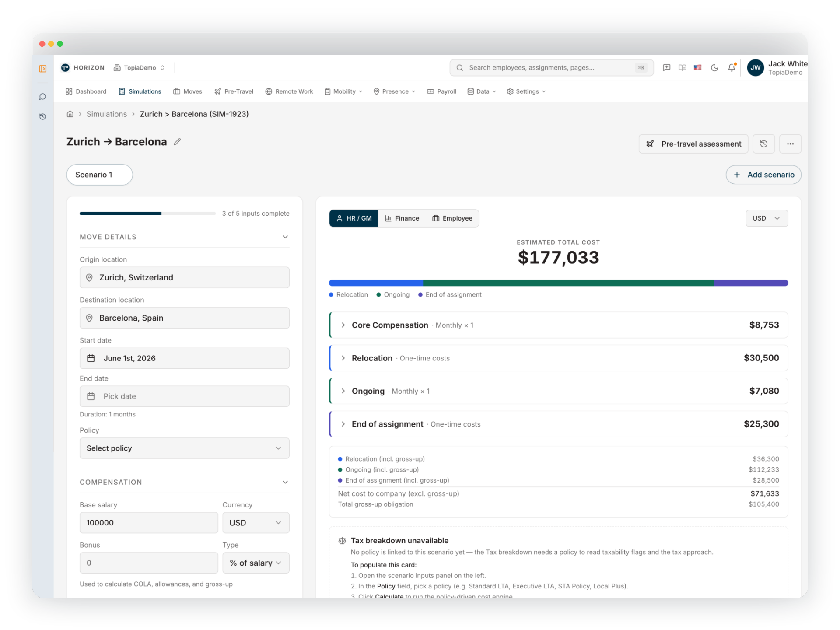The height and width of the screenshot is (630, 840).
Task: Open simulation version history button
Action: (764, 144)
